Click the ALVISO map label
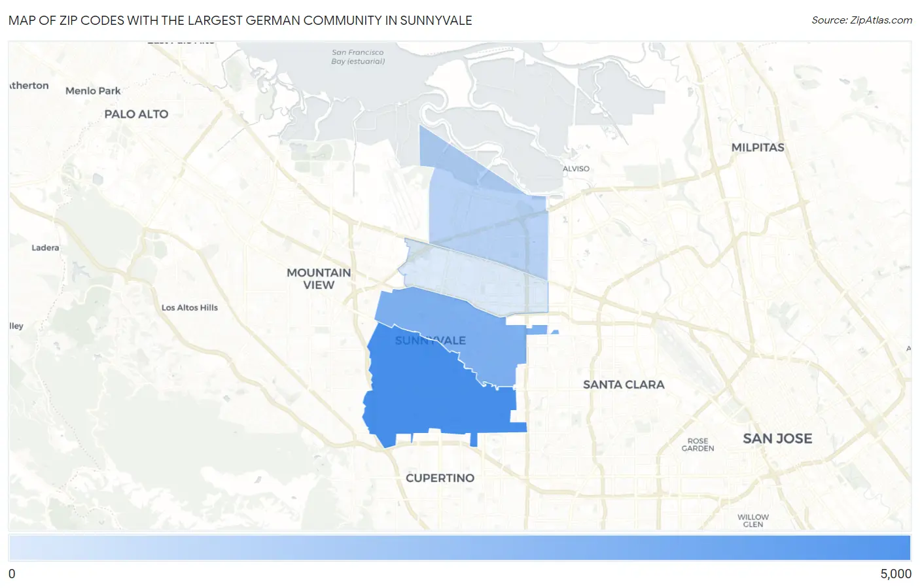This screenshot has height=588, width=920. point(576,169)
